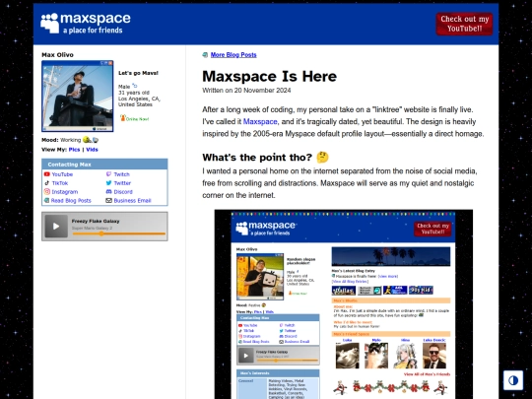
Task: Click the What's the point tho? heading
Action: coord(257,157)
